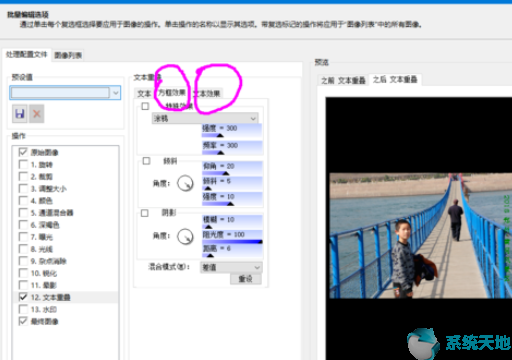512x360 pixels.
Task: Open the 混合模式 dropdown
Action: (x=231, y=267)
